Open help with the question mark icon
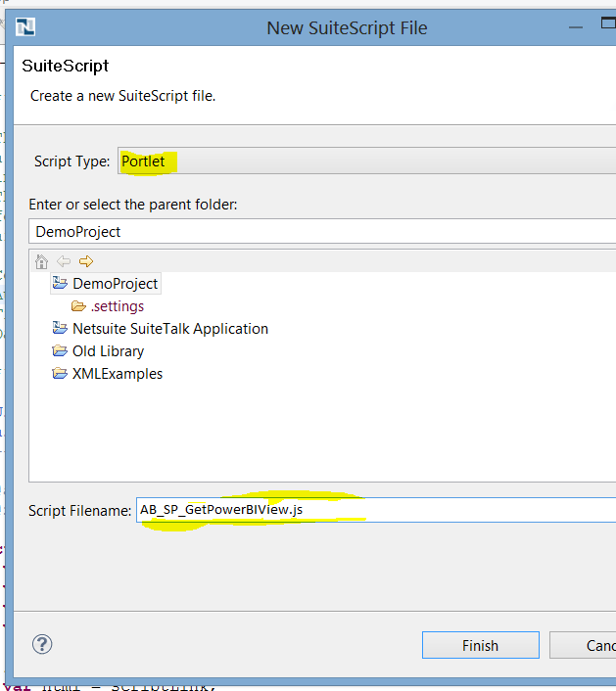This screenshot has width=616, height=691. (42, 644)
